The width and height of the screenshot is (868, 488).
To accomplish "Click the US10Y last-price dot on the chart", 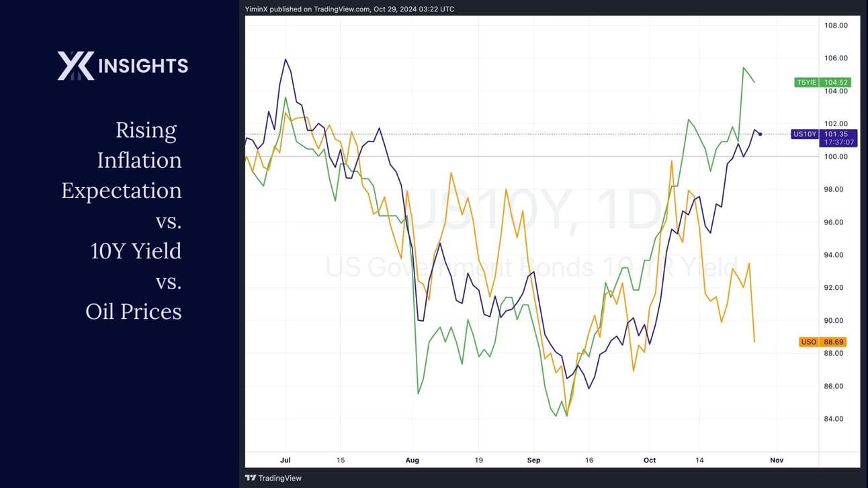I will tap(760, 134).
